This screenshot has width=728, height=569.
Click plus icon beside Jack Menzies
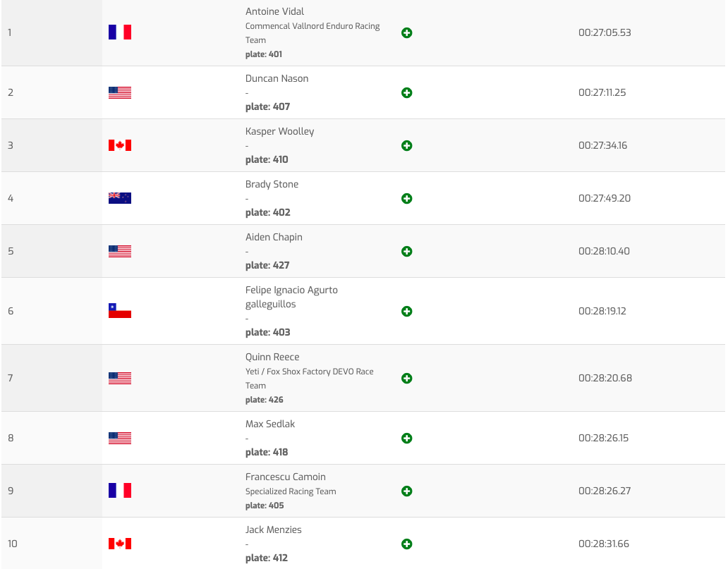[x=406, y=544]
